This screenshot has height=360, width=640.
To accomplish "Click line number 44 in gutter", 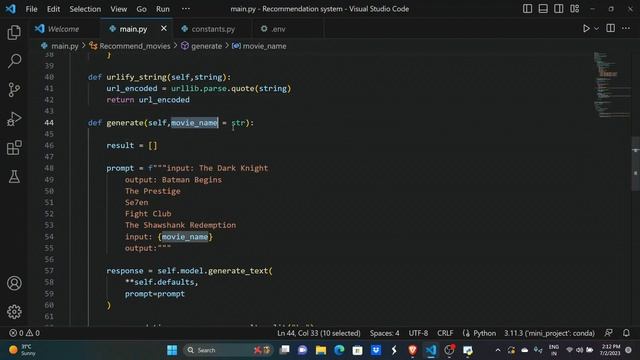I will tap(49, 122).
